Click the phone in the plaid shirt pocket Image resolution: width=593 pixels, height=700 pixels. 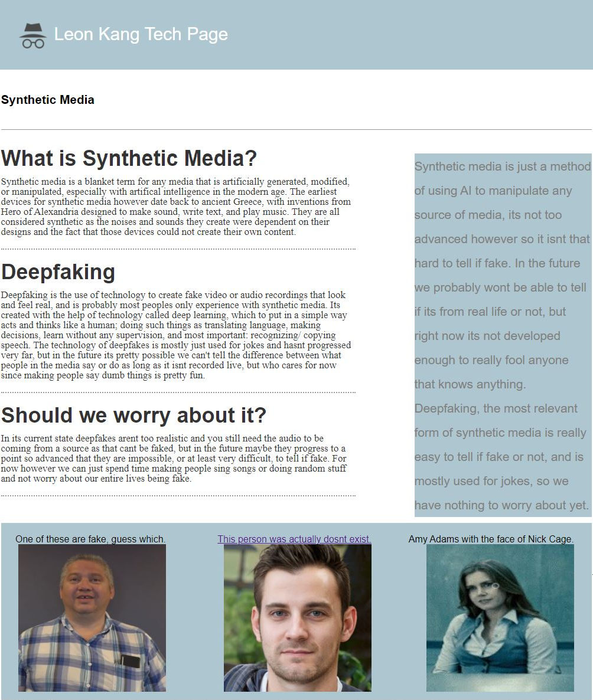131,660
